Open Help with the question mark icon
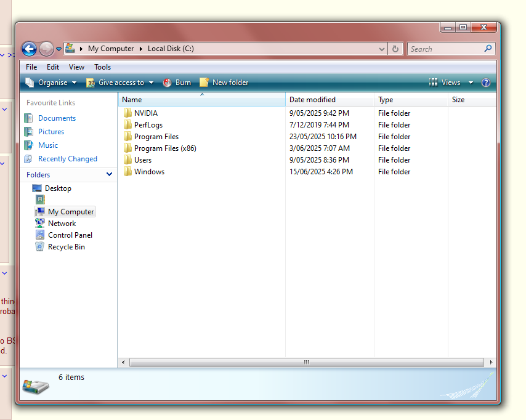Viewport: 526px width, 420px height. 486,83
